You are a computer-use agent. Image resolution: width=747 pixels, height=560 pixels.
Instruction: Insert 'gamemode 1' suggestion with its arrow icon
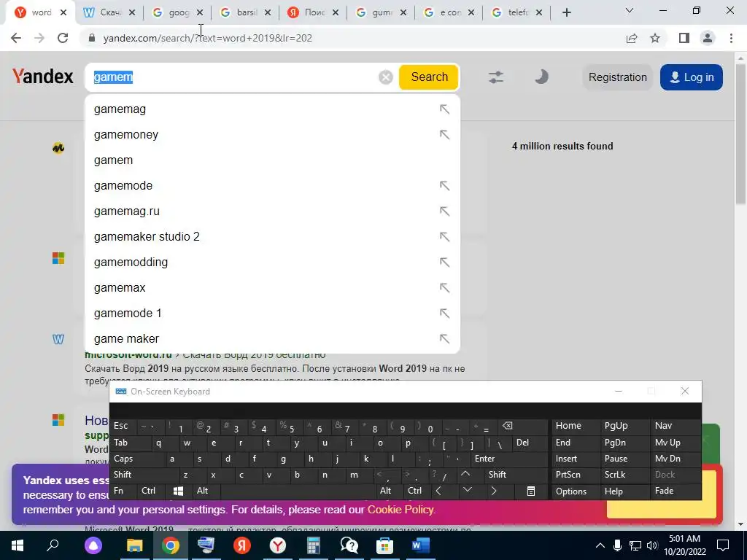444,314
